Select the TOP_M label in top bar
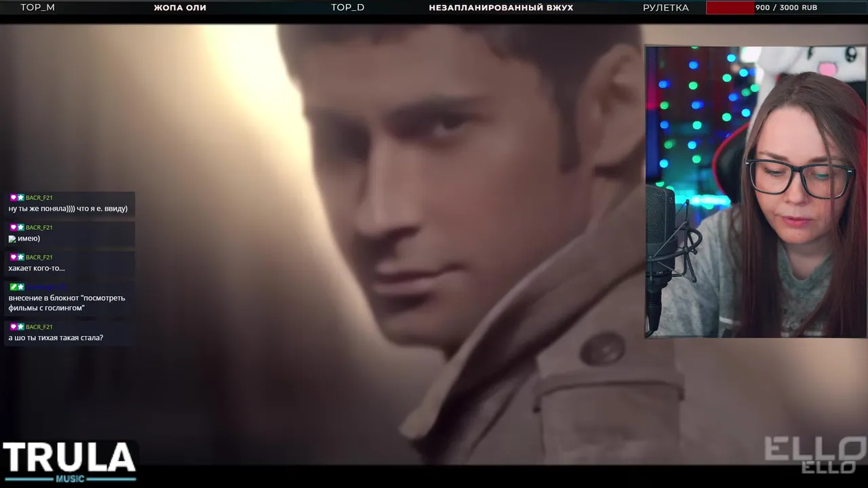The width and height of the screenshot is (868, 488). click(x=37, y=7)
